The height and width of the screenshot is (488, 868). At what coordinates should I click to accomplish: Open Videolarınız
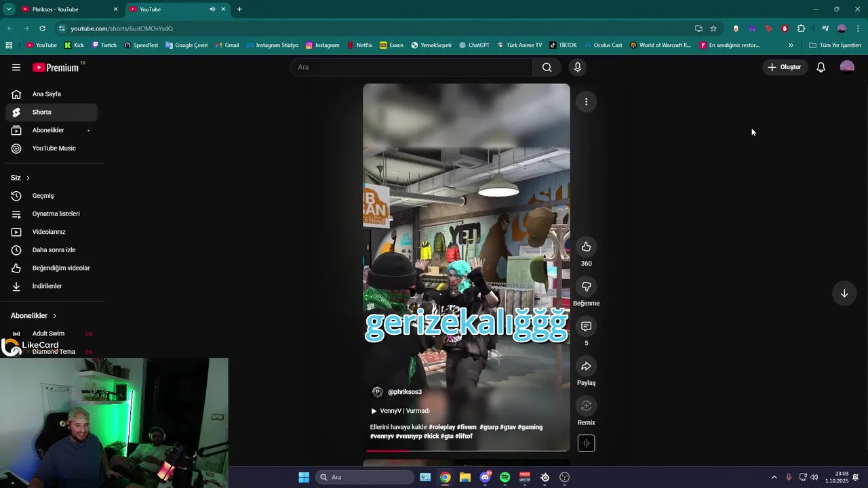click(52, 232)
